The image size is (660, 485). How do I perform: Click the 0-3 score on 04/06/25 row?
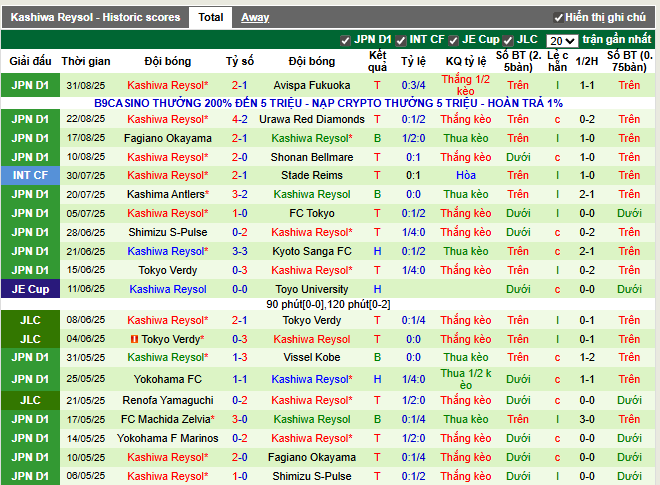click(240, 339)
